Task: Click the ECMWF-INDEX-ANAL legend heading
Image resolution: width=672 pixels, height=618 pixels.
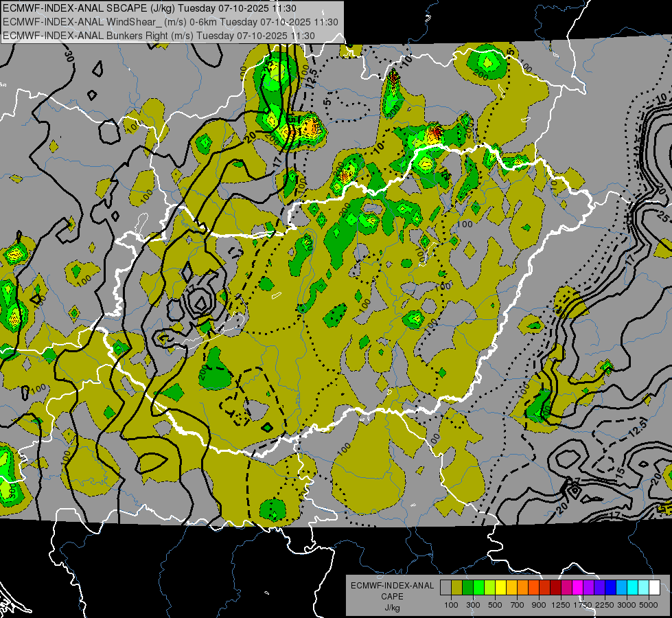Action: click(x=392, y=586)
